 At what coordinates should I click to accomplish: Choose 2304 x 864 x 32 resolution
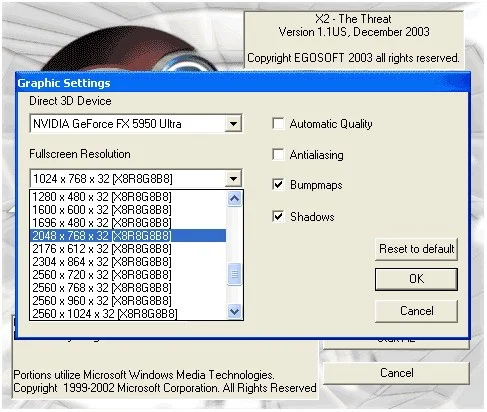click(128, 262)
